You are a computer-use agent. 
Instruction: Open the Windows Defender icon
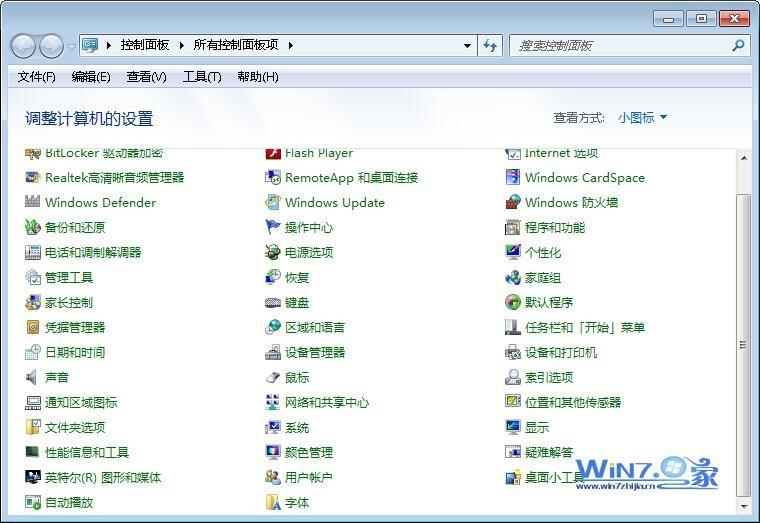[x=32, y=202]
